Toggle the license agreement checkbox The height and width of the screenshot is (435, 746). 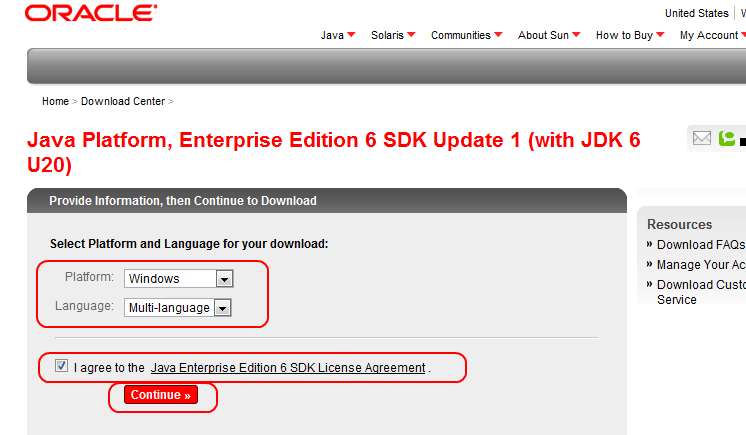point(62,366)
